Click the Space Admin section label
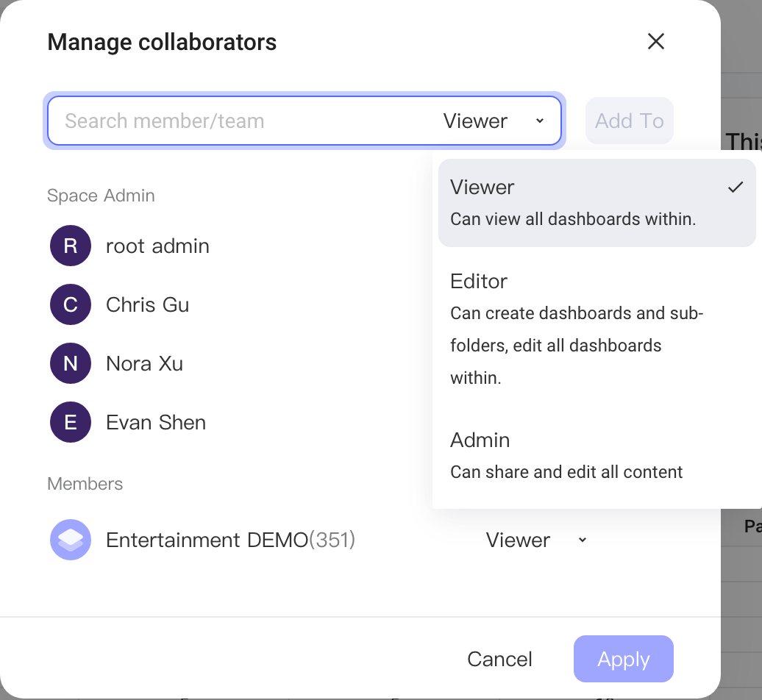The image size is (762, 700). click(101, 196)
